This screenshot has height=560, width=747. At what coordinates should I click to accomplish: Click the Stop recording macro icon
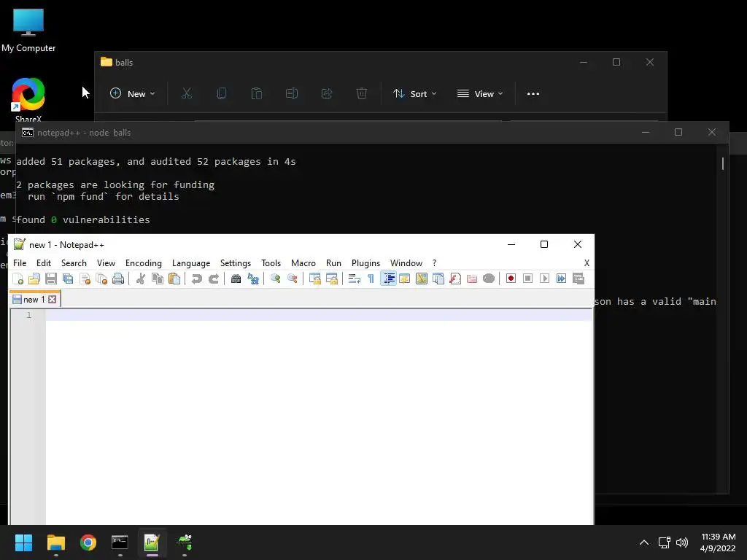pos(528,279)
